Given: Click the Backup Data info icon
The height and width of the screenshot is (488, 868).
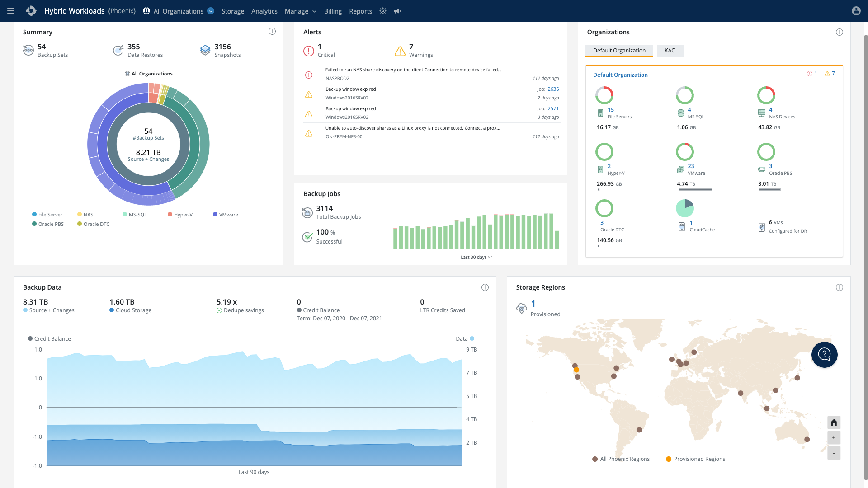Looking at the screenshot, I should pyautogui.click(x=485, y=287).
